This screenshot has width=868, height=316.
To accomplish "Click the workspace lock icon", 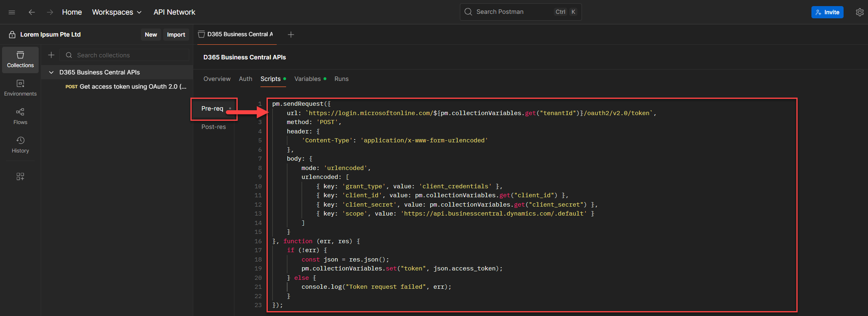I will 12,35.
